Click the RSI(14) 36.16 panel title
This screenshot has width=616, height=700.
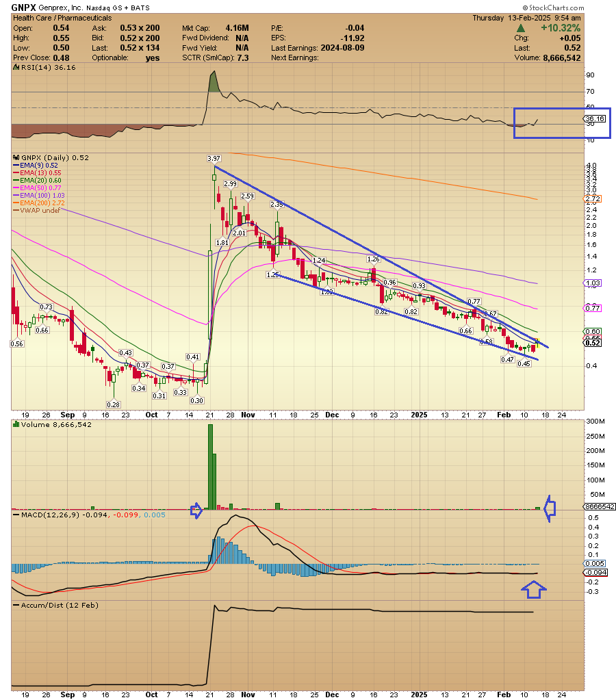(x=48, y=68)
